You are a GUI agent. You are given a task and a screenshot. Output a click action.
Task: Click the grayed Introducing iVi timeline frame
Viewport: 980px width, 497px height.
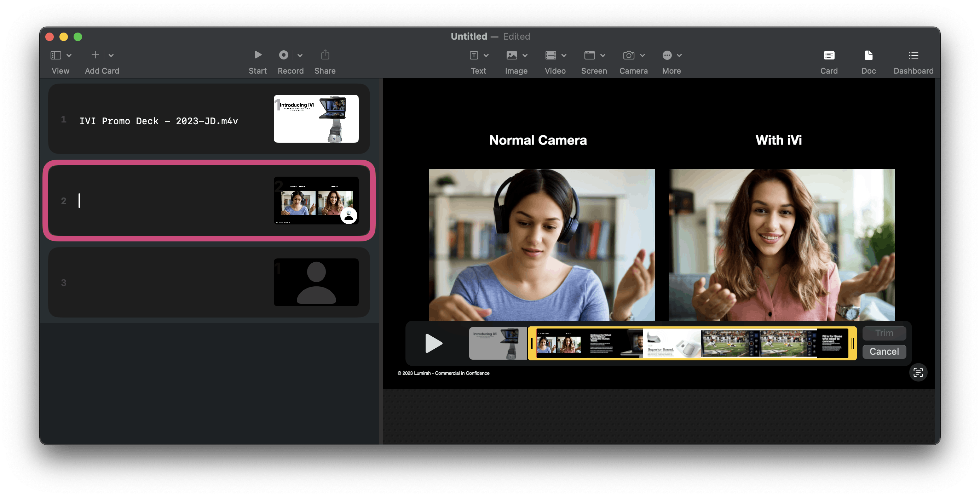pyautogui.click(x=498, y=343)
